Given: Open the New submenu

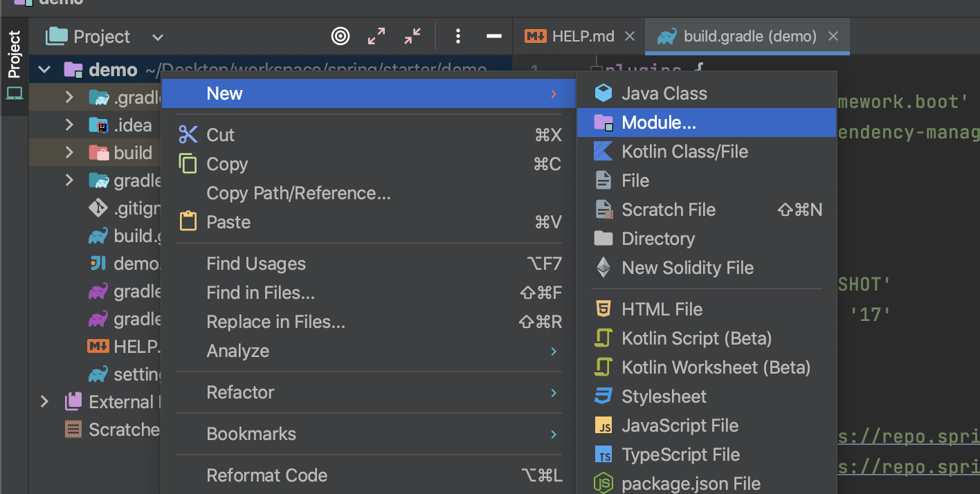Looking at the screenshot, I should (368, 93).
